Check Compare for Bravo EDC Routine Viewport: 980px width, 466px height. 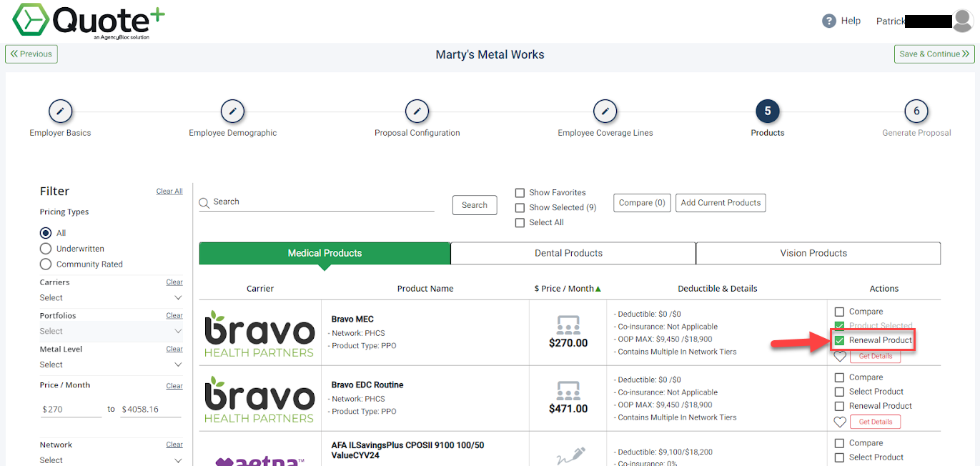839,377
